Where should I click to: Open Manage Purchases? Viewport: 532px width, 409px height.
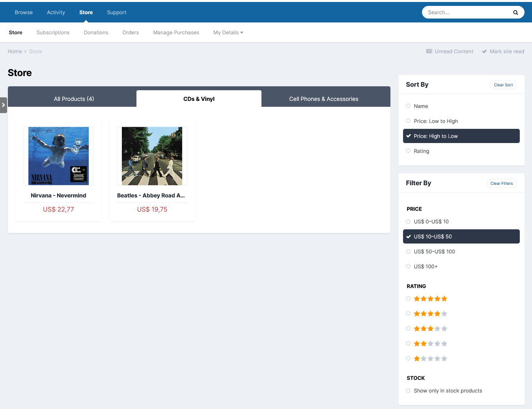click(176, 33)
